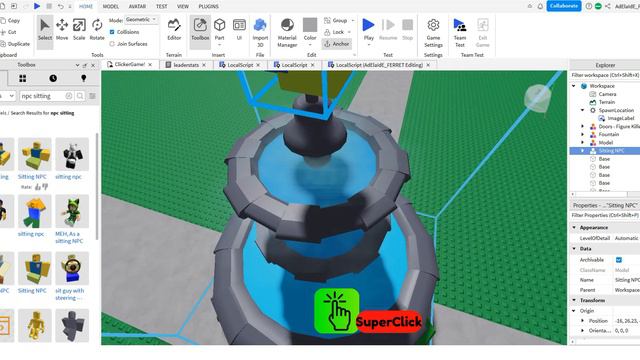Open the PLUGINS ribbon tab
The width and height of the screenshot is (640, 360).
[x=209, y=7]
